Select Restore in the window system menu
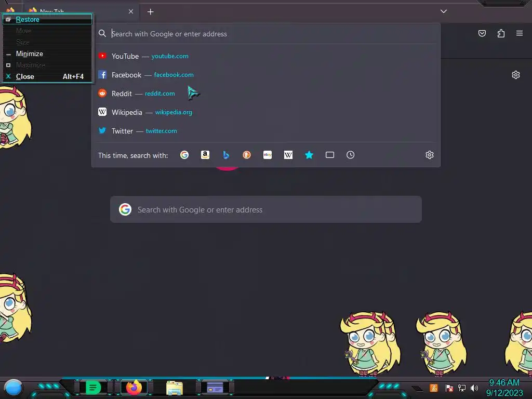 pyautogui.click(x=47, y=19)
